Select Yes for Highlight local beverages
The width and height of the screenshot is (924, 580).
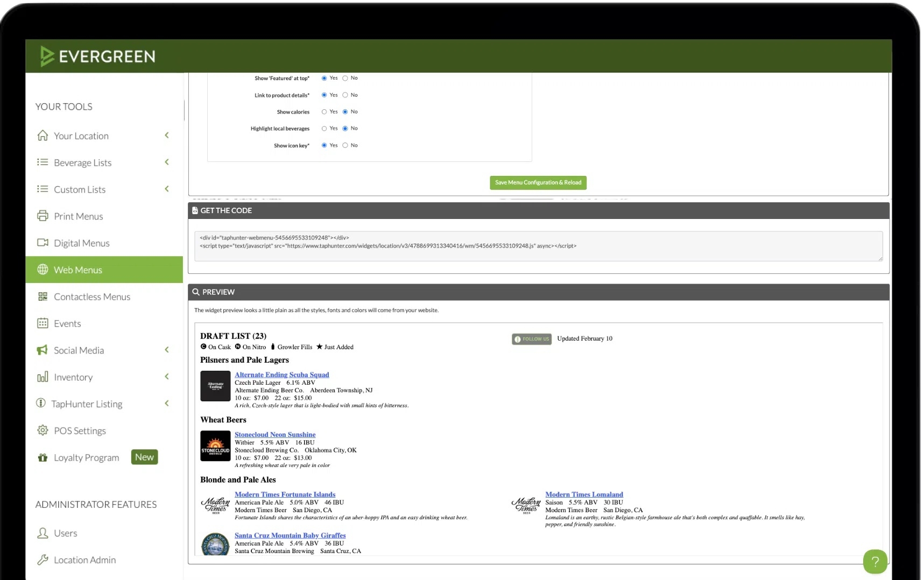coord(324,129)
